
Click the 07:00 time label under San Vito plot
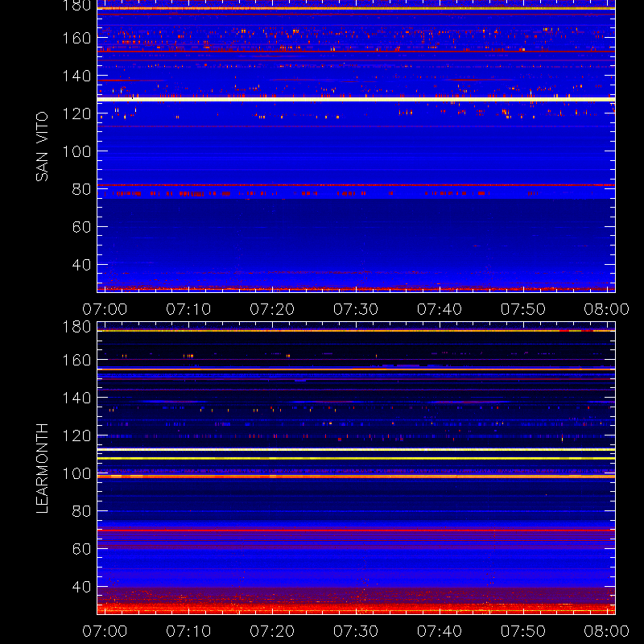(105, 309)
